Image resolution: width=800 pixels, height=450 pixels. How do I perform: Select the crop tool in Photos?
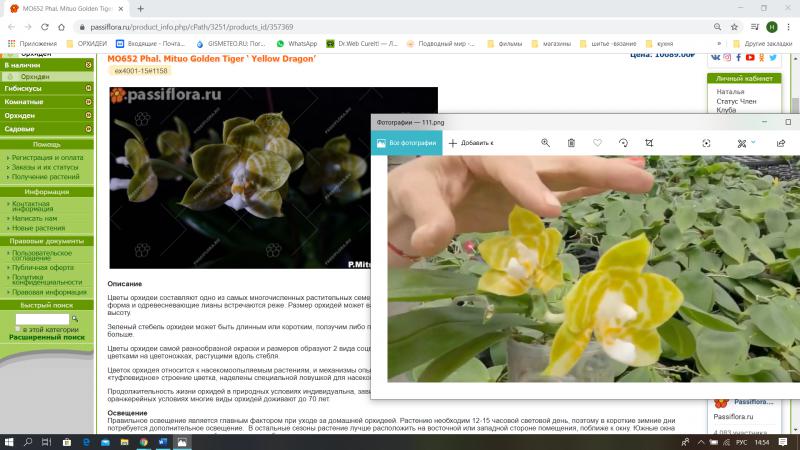point(649,143)
